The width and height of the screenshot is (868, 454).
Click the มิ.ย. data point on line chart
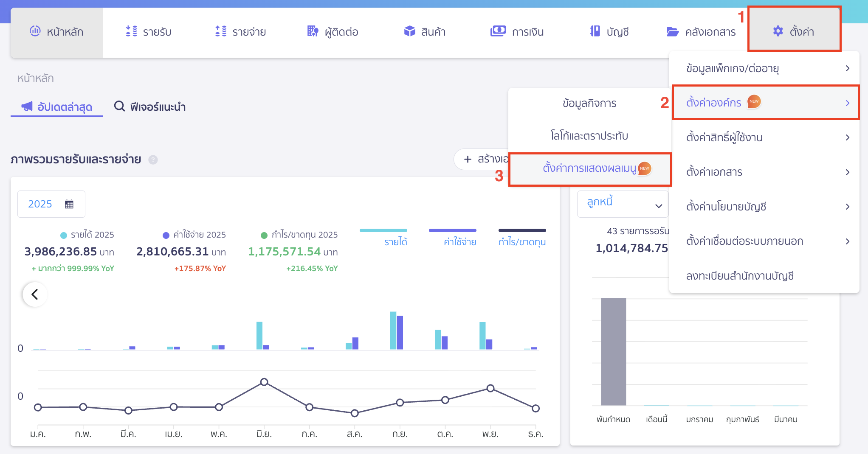(x=264, y=382)
